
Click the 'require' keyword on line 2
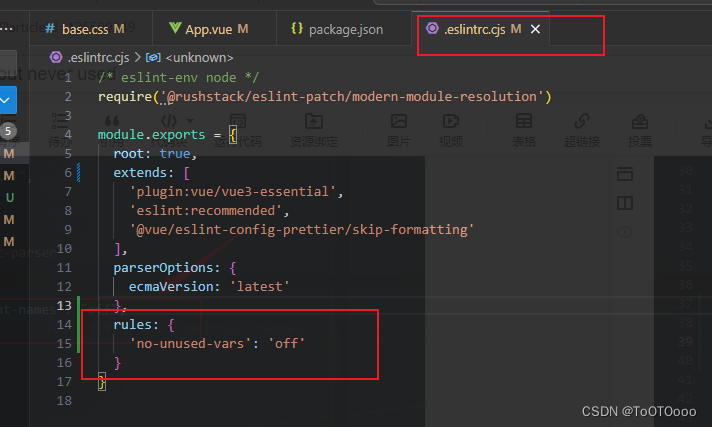[x=125, y=97]
